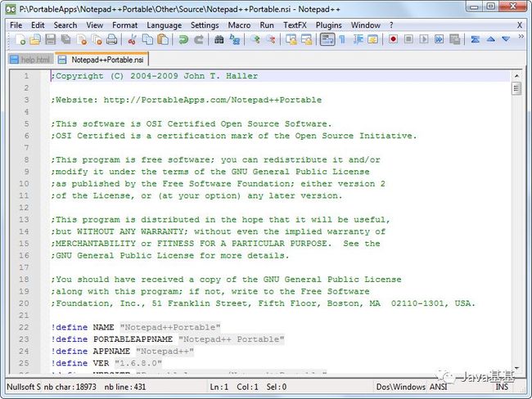Image resolution: width=532 pixels, height=399 pixels.
Task: Click the PortableApps.com URL on line 3
Action: click(213, 100)
